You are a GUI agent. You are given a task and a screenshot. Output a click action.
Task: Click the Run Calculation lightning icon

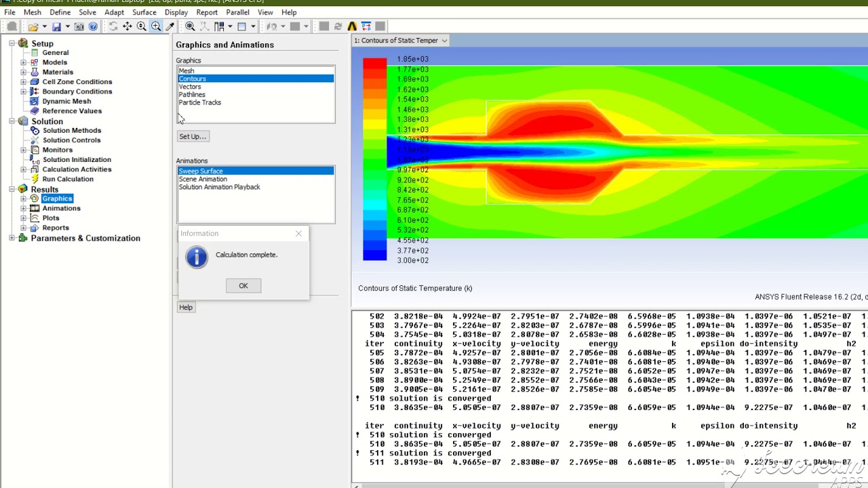[34, 179]
